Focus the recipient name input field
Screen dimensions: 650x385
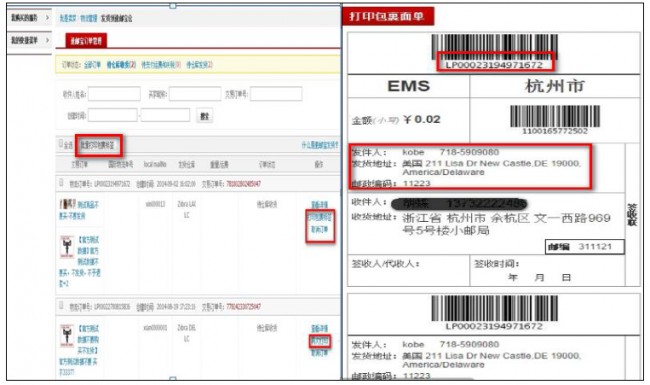pyautogui.click(x=114, y=94)
